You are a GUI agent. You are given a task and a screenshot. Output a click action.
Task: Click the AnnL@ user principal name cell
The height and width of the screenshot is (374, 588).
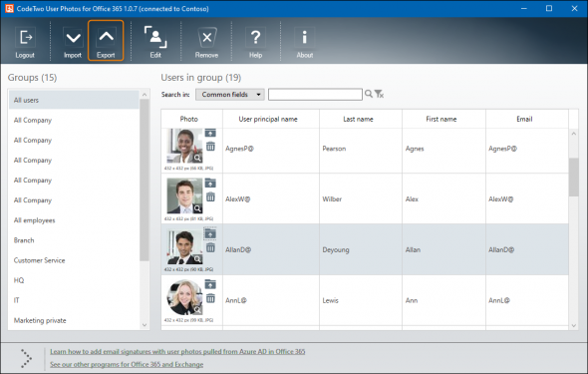(271, 300)
